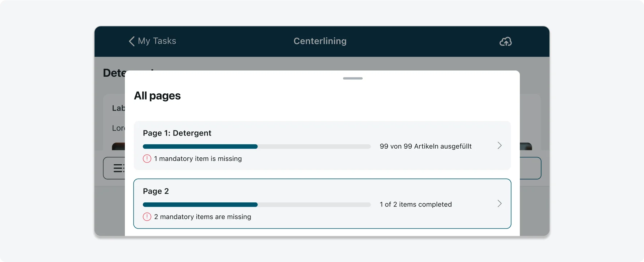Expand Page 1: Detergent with its right chevron
The width and height of the screenshot is (644, 262).
point(500,146)
